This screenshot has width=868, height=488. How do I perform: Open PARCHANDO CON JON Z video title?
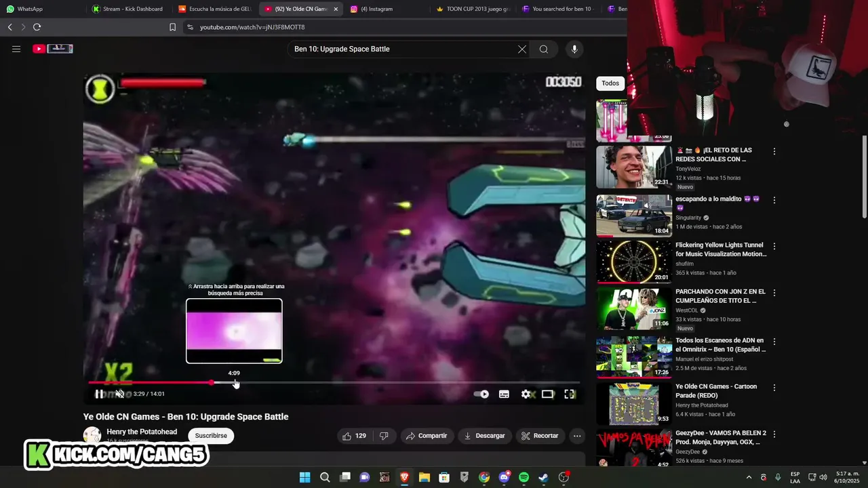720,296
